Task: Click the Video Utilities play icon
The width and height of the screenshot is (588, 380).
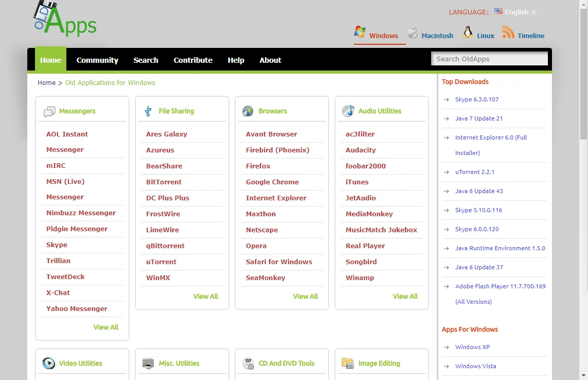Action: pos(49,363)
